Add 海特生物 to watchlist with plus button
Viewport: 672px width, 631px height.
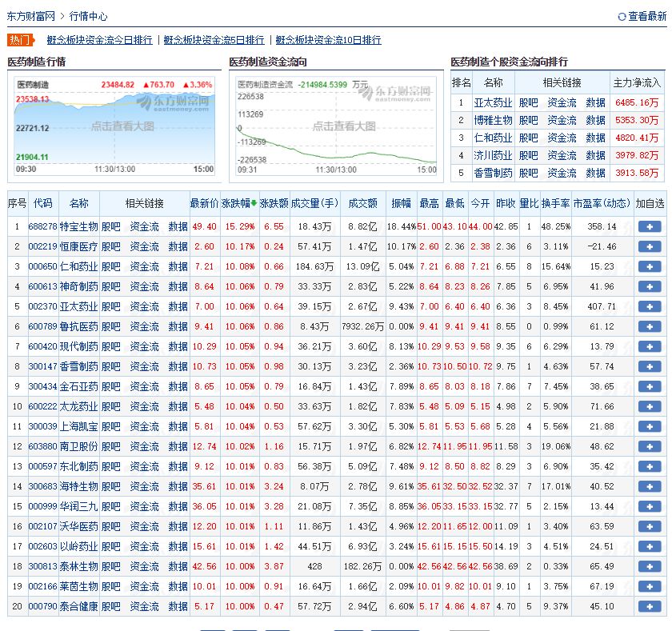650,486
